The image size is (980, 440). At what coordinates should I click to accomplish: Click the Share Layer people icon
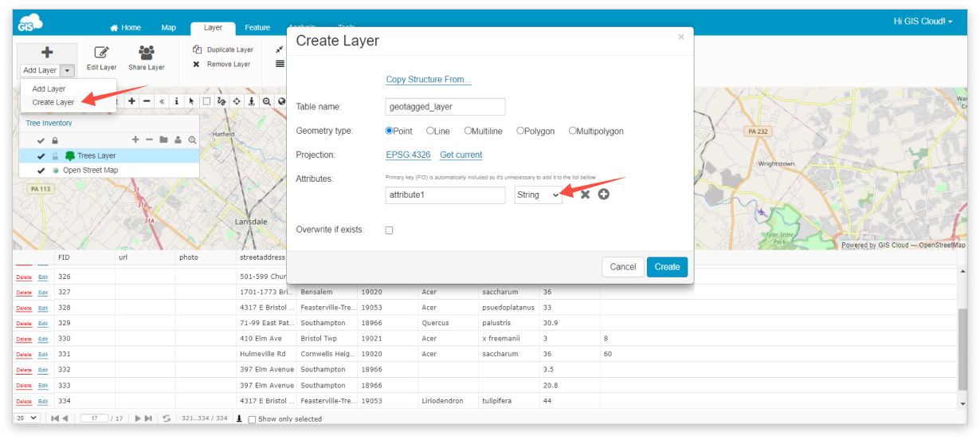click(x=147, y=53)
